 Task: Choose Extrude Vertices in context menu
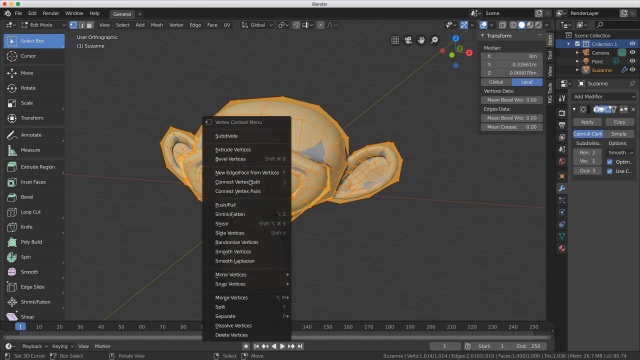247,150
